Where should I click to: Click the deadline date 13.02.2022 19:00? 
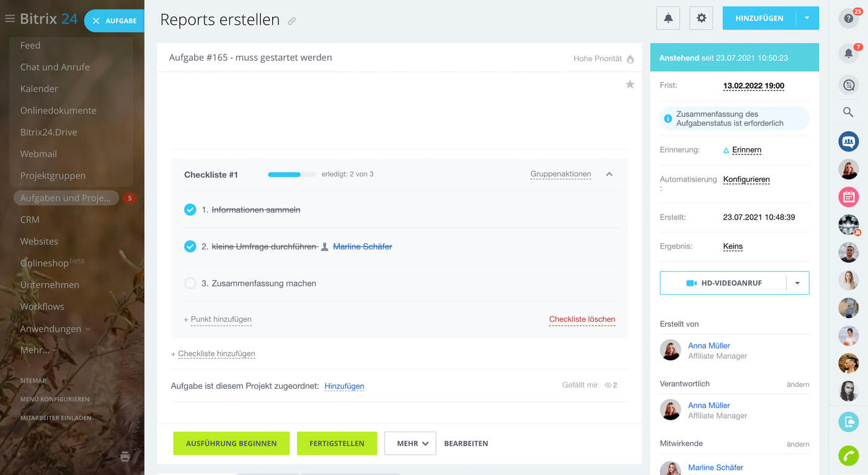[x=753, y=86]
